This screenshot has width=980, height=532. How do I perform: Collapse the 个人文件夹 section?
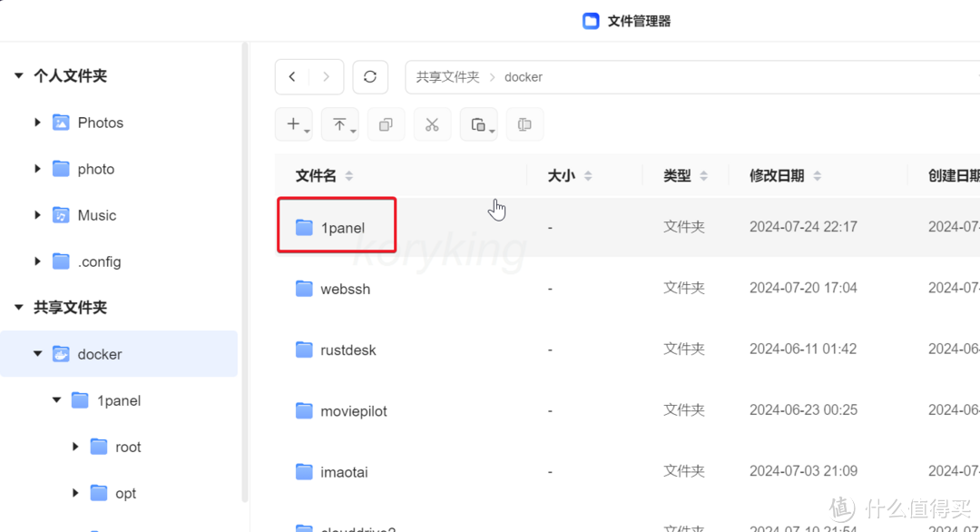pos(18,75)
